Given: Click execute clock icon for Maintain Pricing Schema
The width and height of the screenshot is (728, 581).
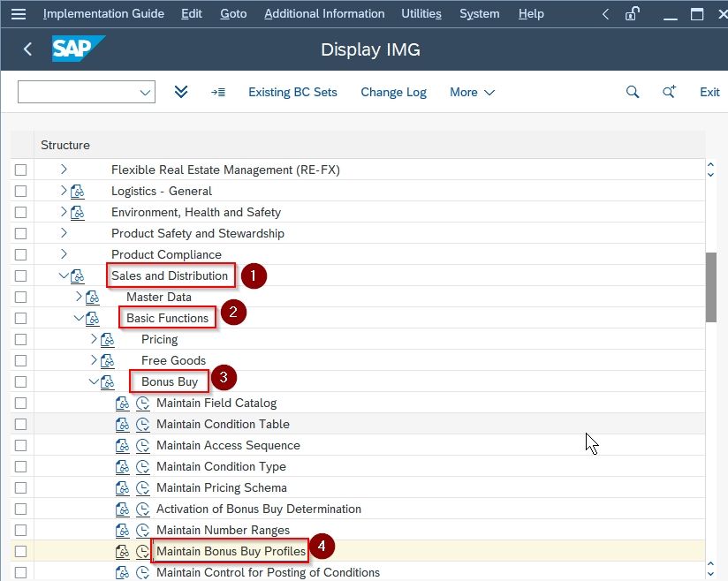Looking at the screenshot, I should 143,487.
